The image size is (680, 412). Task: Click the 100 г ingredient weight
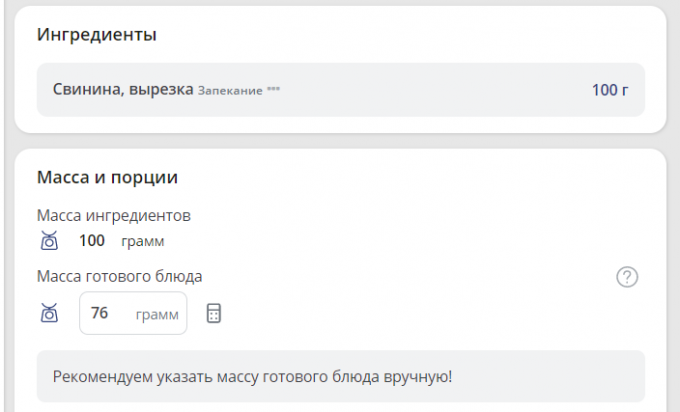click(x=609, y=90)
